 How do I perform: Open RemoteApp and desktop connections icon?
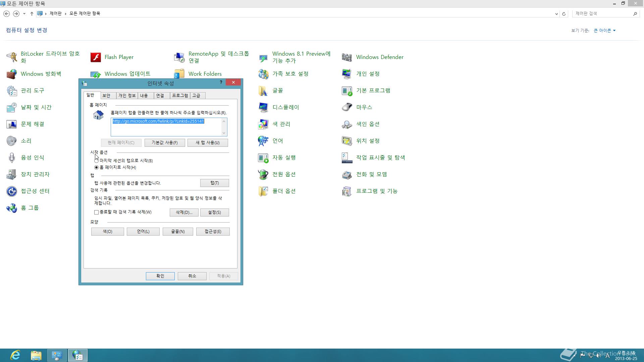point(179,57)
